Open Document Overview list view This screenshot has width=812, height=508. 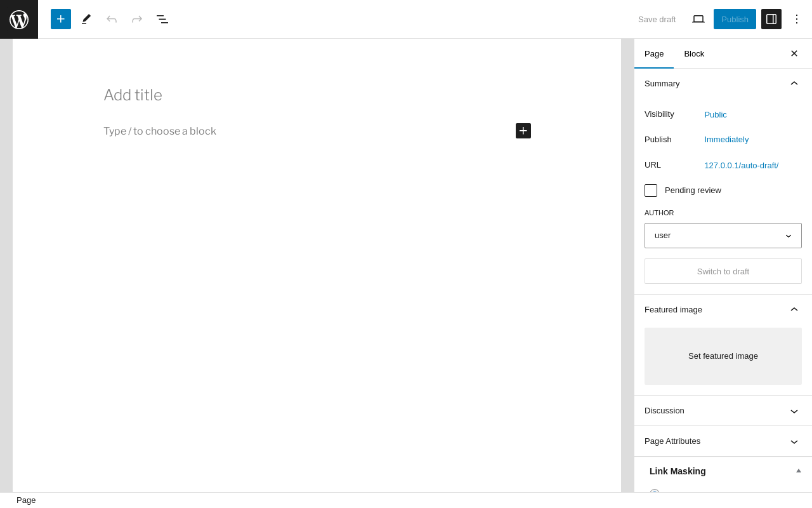click(x=162, y=19)
